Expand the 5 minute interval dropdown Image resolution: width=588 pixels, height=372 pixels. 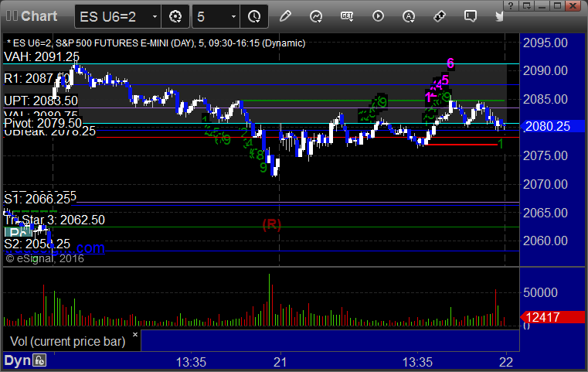coord(233,16)
